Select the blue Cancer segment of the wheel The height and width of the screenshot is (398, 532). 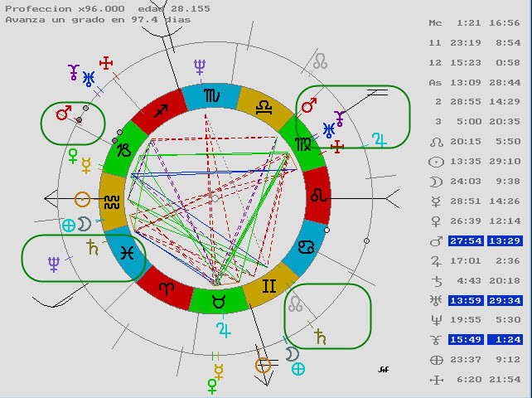click(x=307, y=245)
